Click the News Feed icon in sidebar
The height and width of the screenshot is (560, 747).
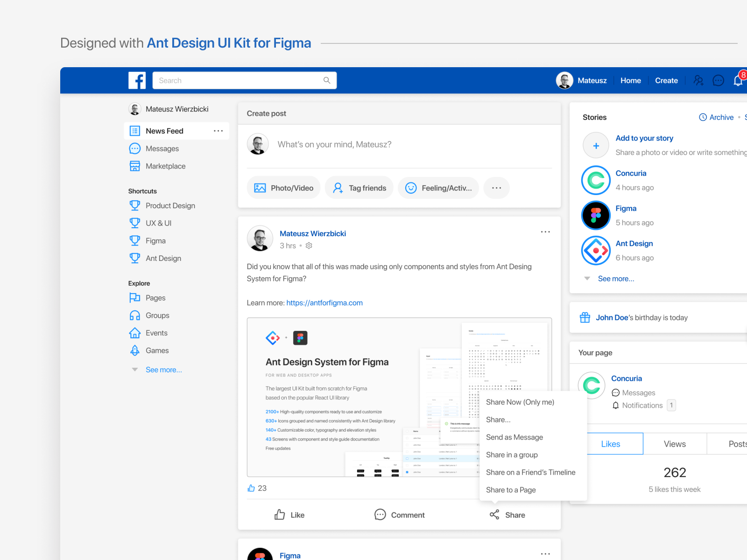(x=135, y=131)
